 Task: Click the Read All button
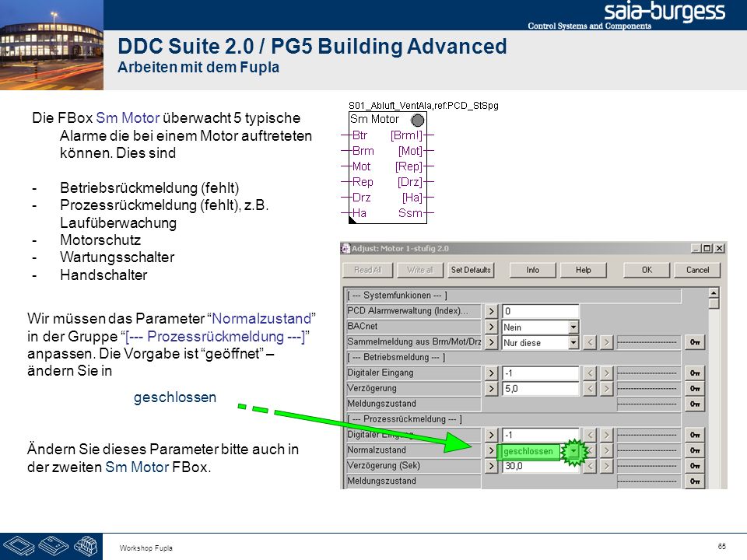[x=368, y=270]
